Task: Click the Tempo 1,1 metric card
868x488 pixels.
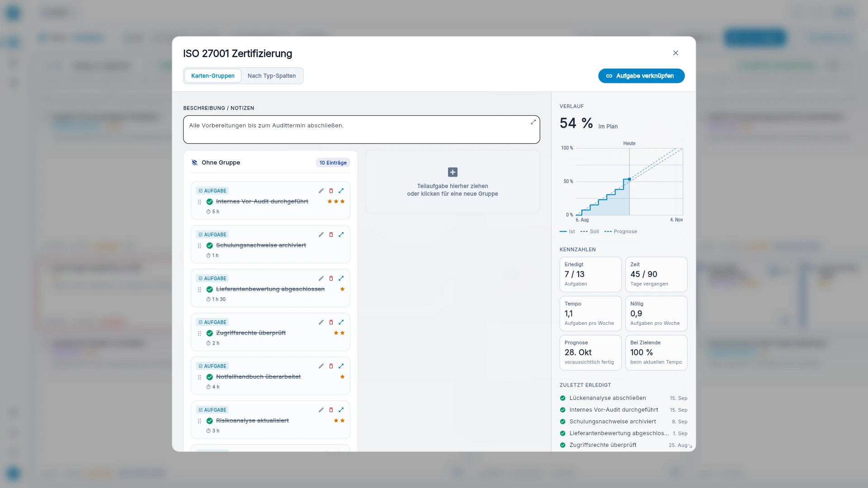Action: click(x=590, y=314)
